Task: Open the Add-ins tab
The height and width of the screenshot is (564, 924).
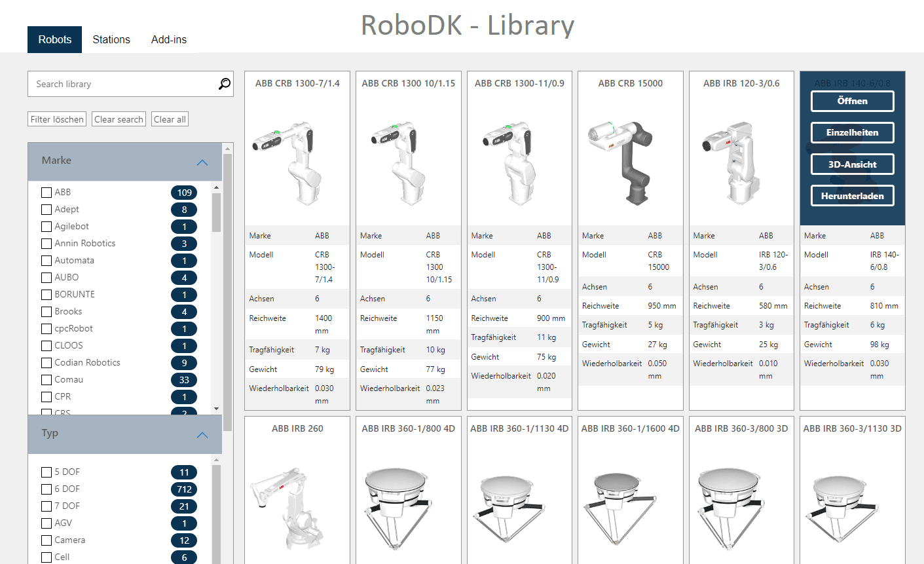Action: [x=169, y=39]
